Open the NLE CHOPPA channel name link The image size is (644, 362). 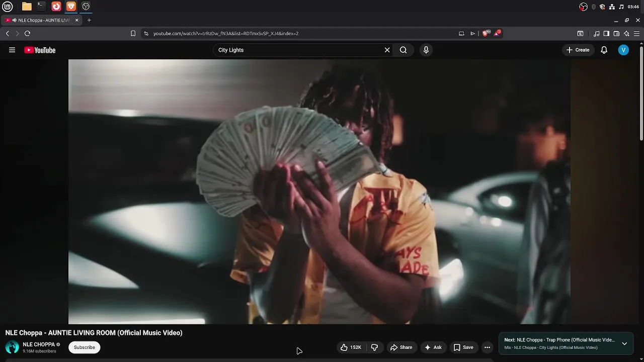coord(39,344)
